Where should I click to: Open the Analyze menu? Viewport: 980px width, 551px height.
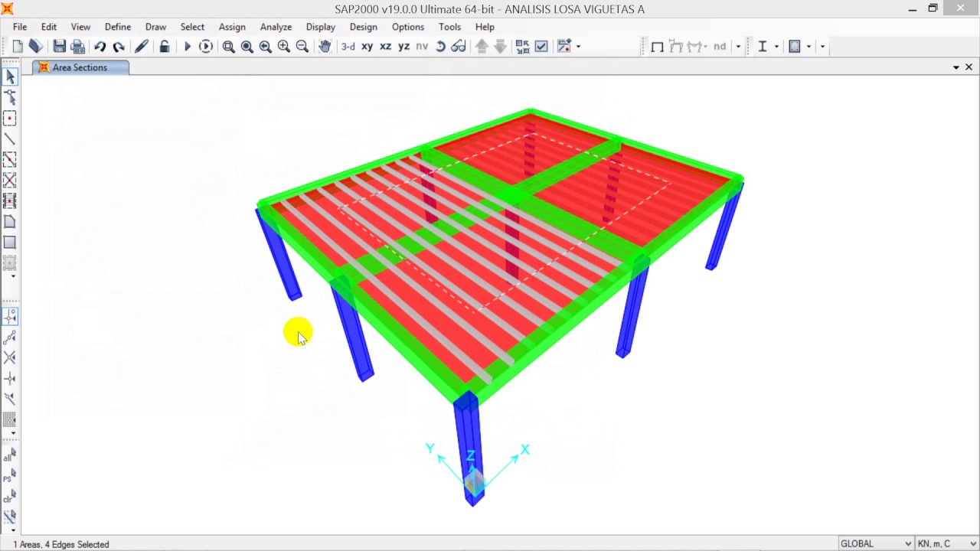[x=276, y=27]
